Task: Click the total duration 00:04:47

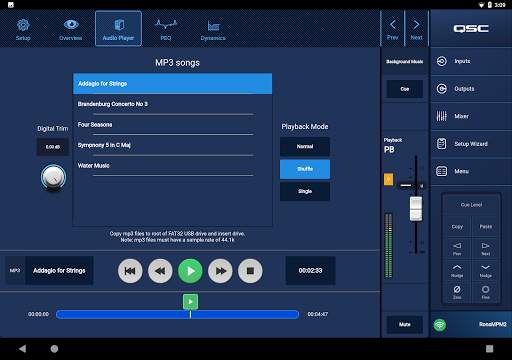Action: pos(318,314)
